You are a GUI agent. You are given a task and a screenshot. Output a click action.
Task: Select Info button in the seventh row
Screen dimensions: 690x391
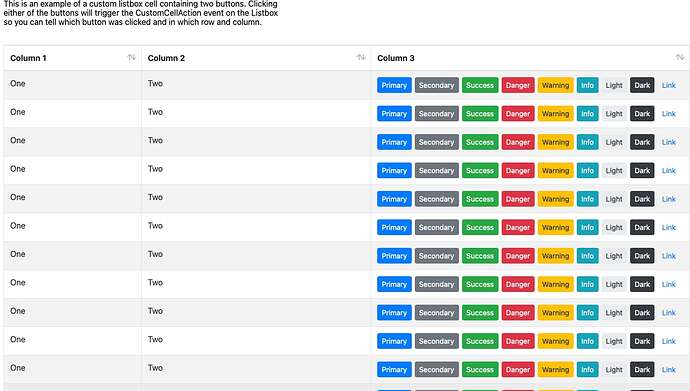[587, 256]
